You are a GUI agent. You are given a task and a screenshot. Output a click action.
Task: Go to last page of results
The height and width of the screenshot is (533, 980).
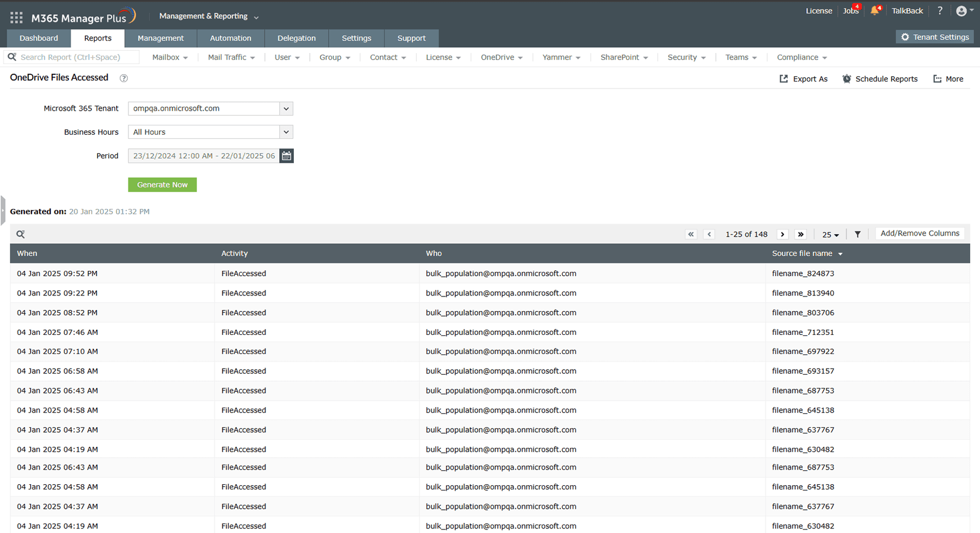800,234
